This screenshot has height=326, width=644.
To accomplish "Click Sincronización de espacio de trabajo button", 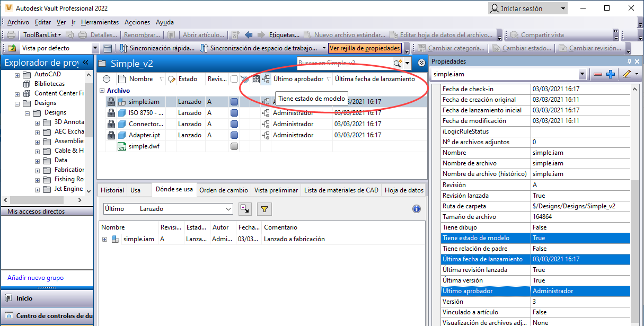I will (259, 48).
